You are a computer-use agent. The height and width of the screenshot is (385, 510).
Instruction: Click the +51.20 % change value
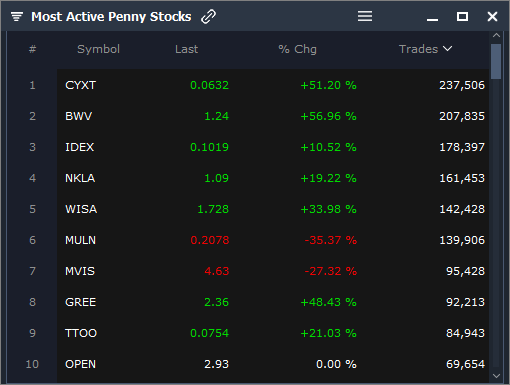click(x=328, y=85)
